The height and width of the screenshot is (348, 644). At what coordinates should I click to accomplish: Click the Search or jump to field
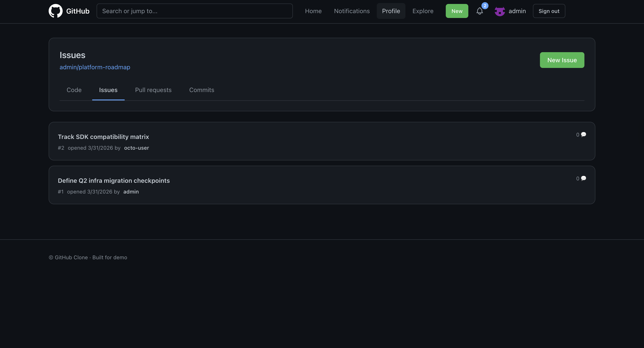tap(195, 11)
